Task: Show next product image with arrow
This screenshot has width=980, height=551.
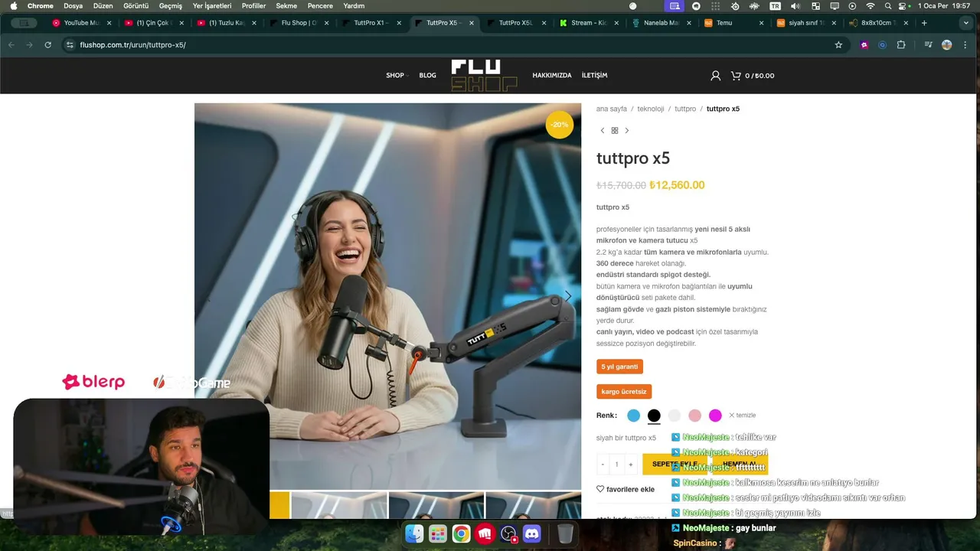Action: click(x=568, y=296)
